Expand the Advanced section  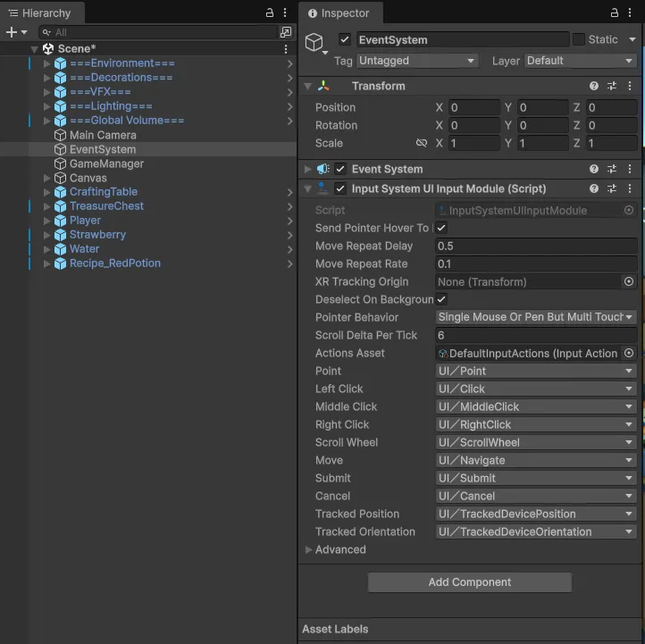[x=309, y=550]
